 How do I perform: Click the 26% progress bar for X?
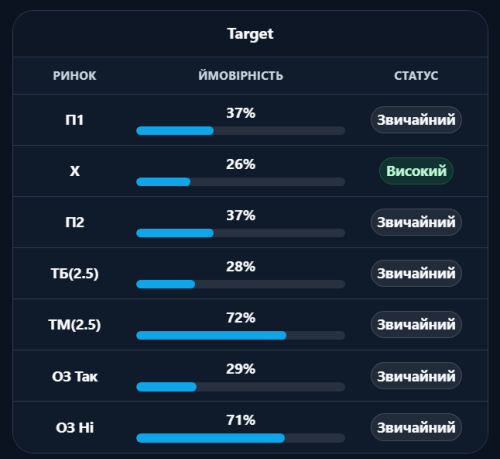241,182
